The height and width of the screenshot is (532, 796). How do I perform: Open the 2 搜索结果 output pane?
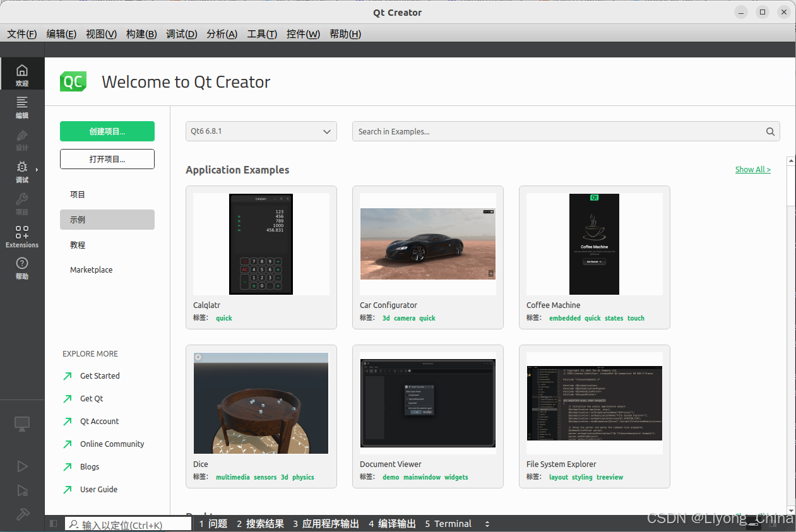[x=261, y=524]
